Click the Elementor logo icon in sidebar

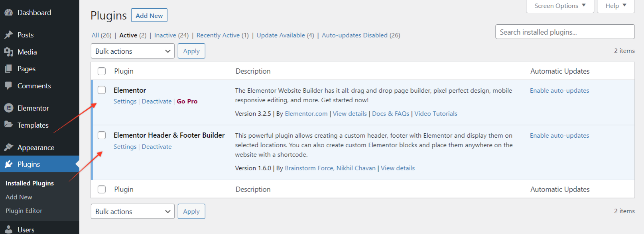coord(8,108)
